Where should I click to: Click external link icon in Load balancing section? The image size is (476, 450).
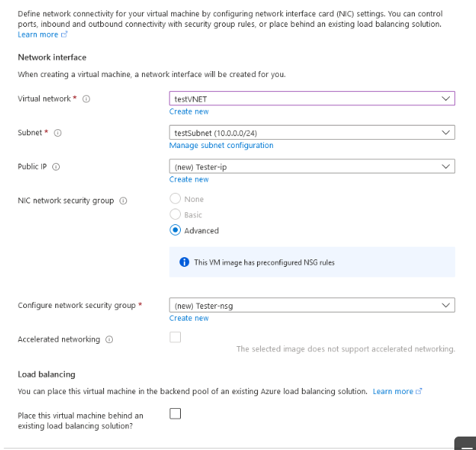419,391
